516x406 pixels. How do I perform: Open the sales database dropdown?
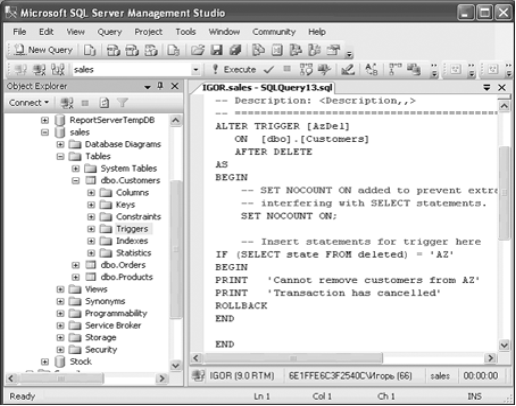(196, 69)
